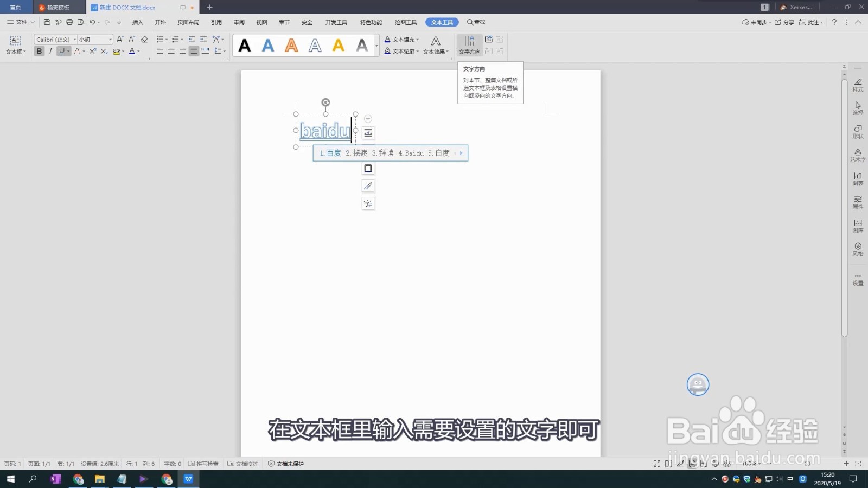The width and height of the screenshot is (868, 488).
Task: Undo the last action
Action: point(92,22)
